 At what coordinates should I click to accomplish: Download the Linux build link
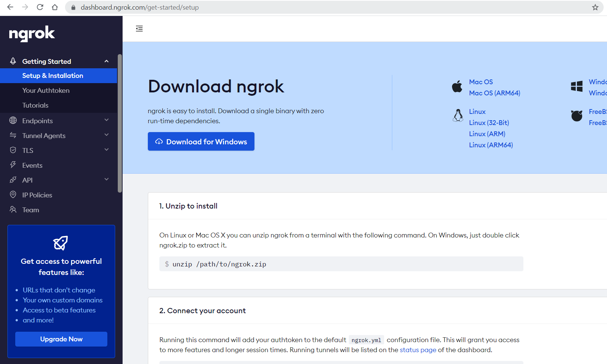(477, 111)
